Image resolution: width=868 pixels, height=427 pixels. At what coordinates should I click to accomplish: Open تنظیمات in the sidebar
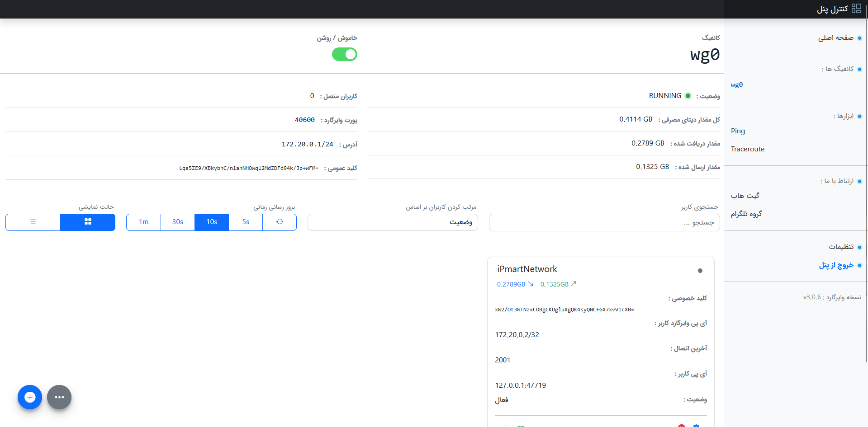(841, 247)
